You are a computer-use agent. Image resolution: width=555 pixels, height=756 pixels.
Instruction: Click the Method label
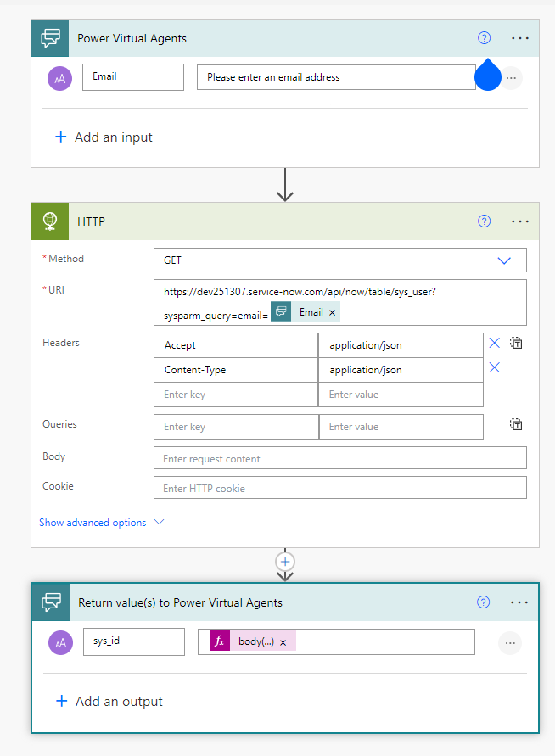tap(66, 259)
